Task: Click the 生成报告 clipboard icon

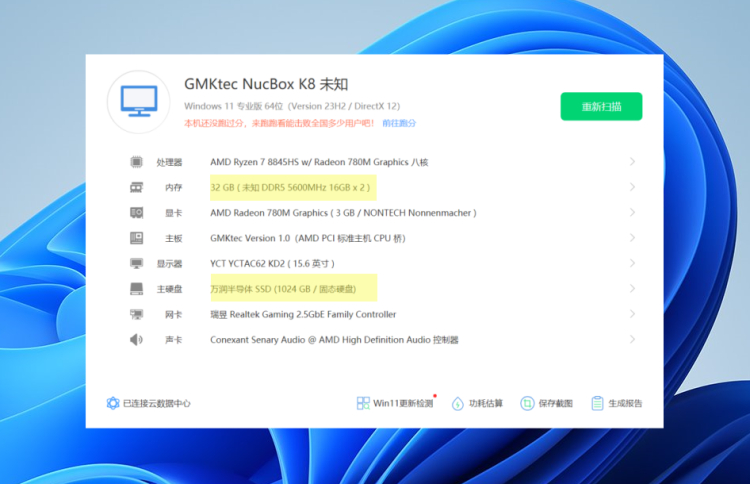Action: 597,403
